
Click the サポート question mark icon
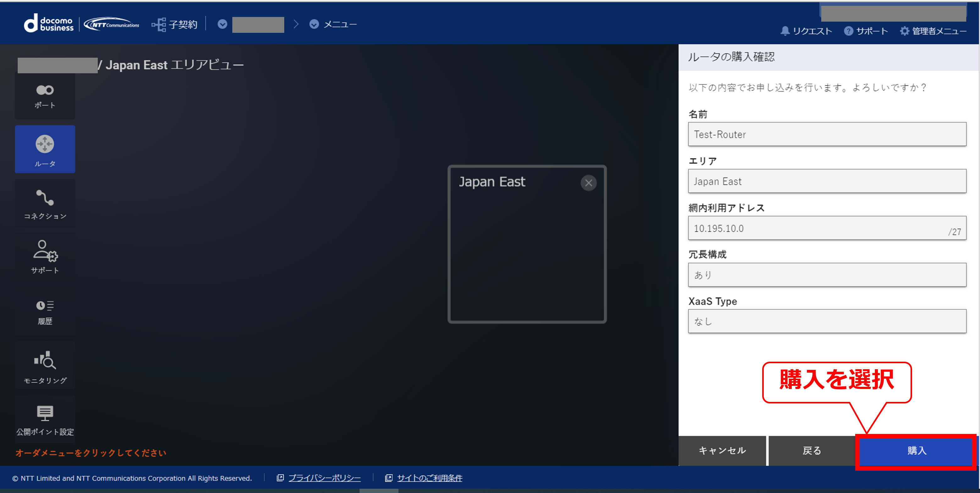[x=848, y=31]
